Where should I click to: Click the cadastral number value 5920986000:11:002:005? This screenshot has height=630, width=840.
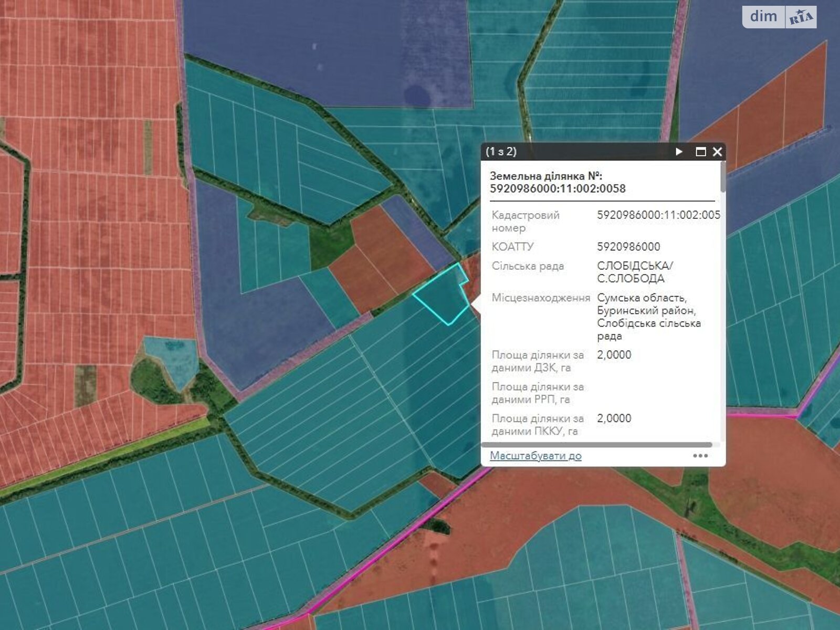658,215
